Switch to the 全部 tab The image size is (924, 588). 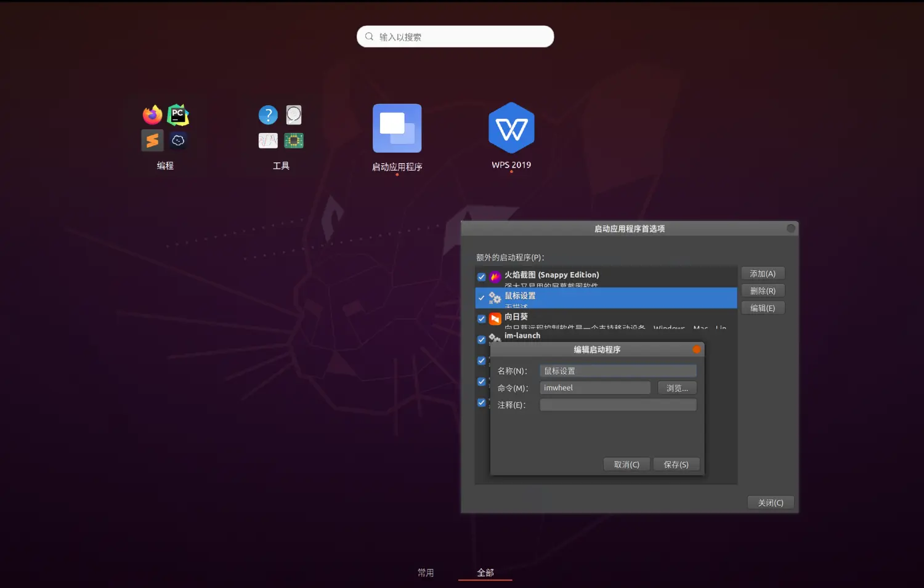coord(485,573)
